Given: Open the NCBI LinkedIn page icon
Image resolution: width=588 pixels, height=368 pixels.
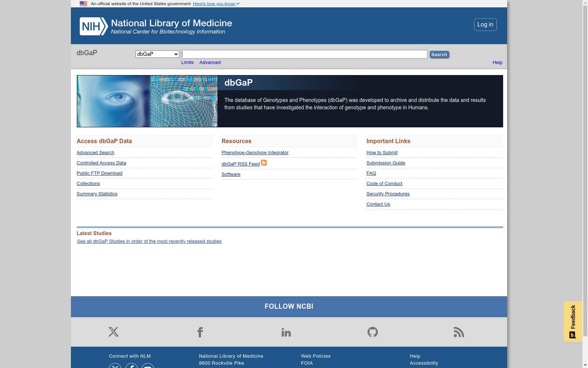Looking at the screenshot, I should click(286, 332).
